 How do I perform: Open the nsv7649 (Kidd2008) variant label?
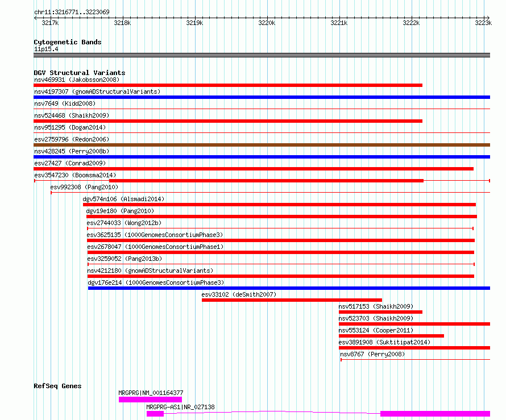(65, 103)
